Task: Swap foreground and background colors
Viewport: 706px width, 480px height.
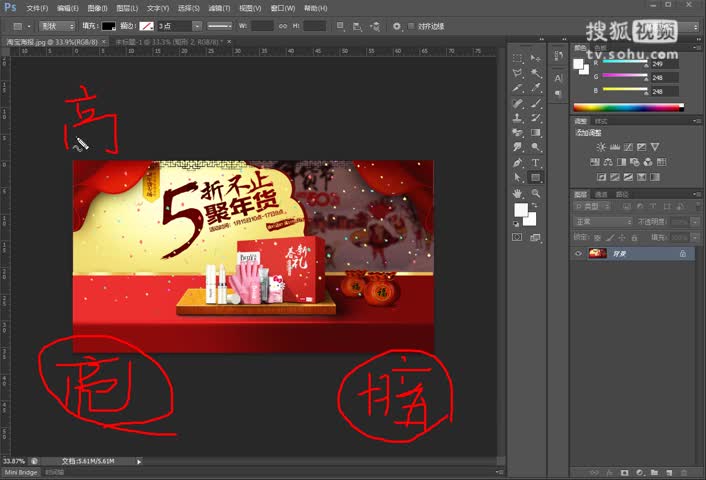Action: 535,206
